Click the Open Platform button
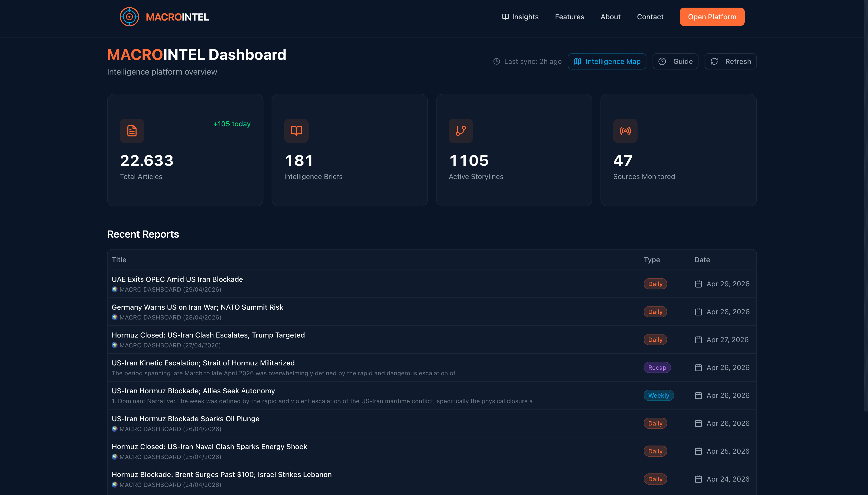The height and width of the screenshot is (495, 868). click(x=712, y=17)
